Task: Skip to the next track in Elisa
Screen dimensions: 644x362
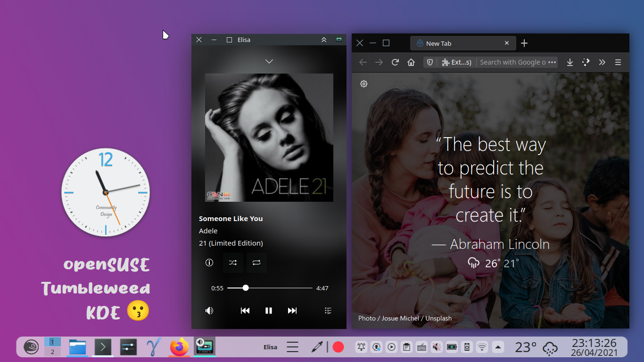Action: (292, 311)
